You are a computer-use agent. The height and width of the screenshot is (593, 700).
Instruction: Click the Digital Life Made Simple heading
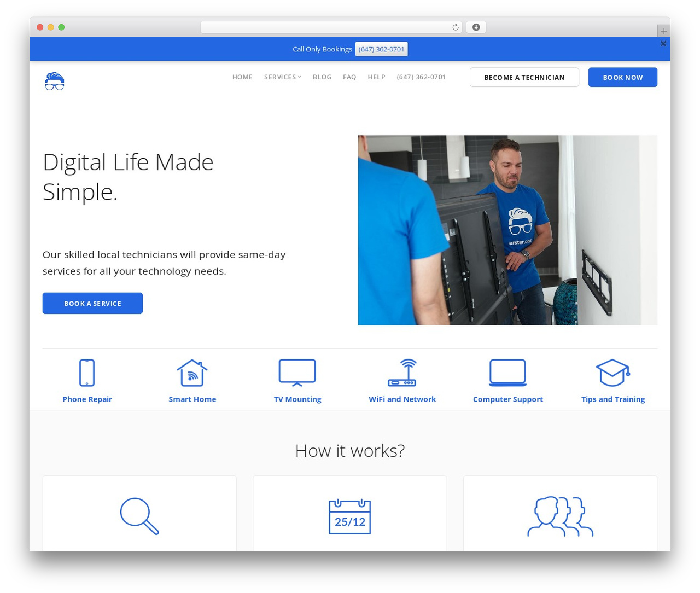click(129, 177)
